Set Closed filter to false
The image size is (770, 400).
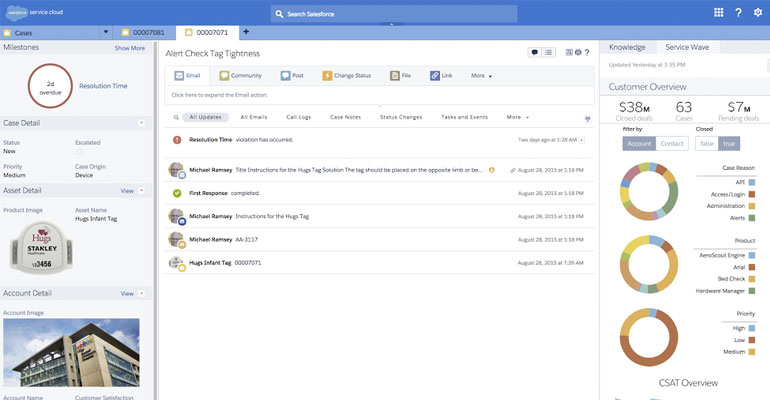707,144
